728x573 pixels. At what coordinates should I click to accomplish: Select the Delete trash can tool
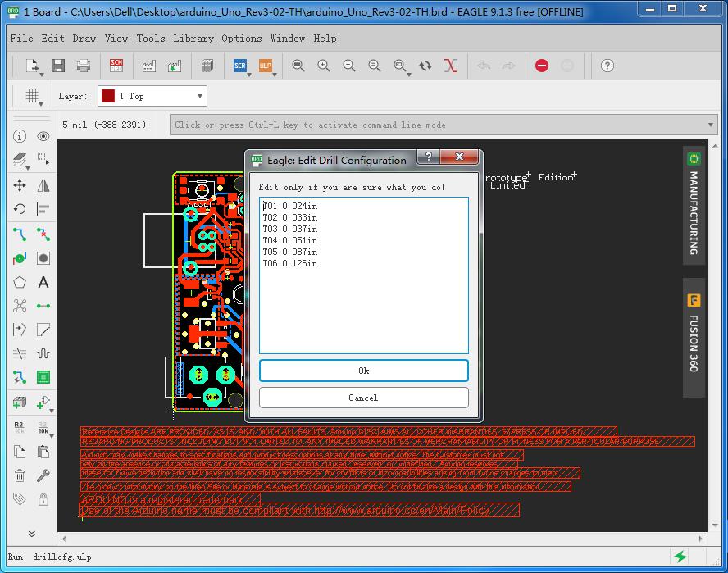[20, 475]
